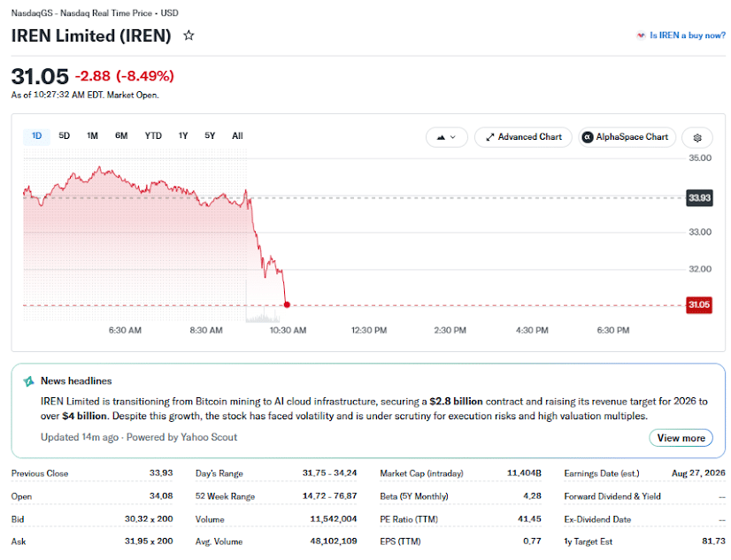This screenshot has height=560, width=731.
Task: Click the 1y Target Est value 81.73
Action: coord(714,541)
